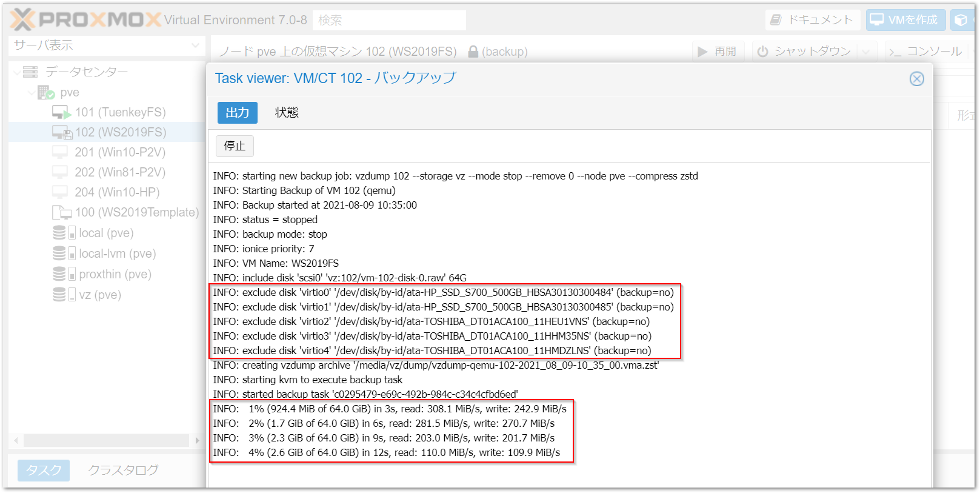
Task: Click the log line for 4% progress
Action: (387, 452)
